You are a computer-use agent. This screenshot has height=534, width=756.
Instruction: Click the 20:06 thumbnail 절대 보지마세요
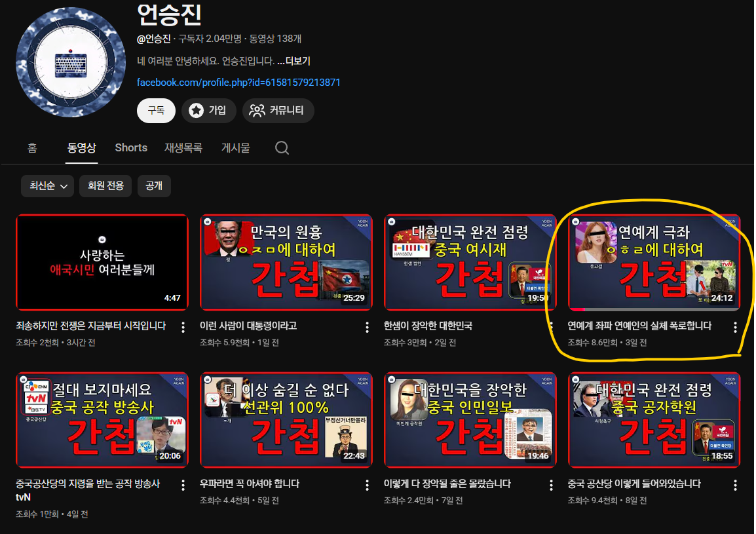coord(102,420)
